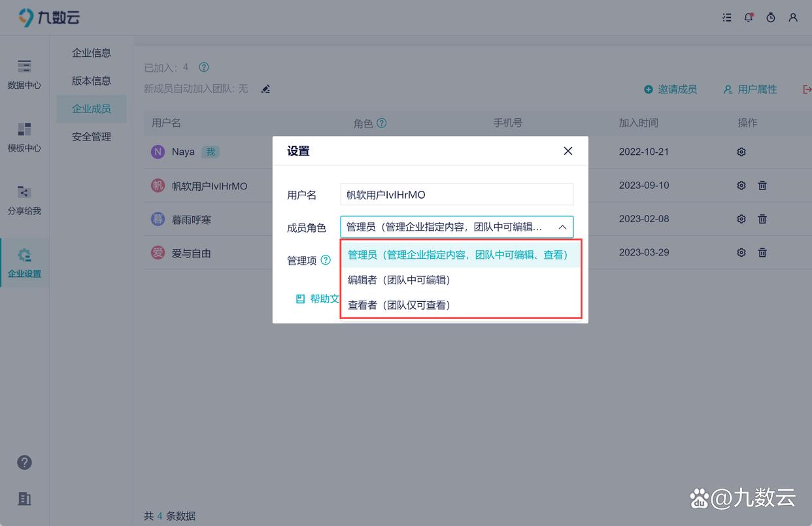Open 数据中心 in the left sidebar
Viewport: 812px width, 526px height.
[x=24, y=73]
